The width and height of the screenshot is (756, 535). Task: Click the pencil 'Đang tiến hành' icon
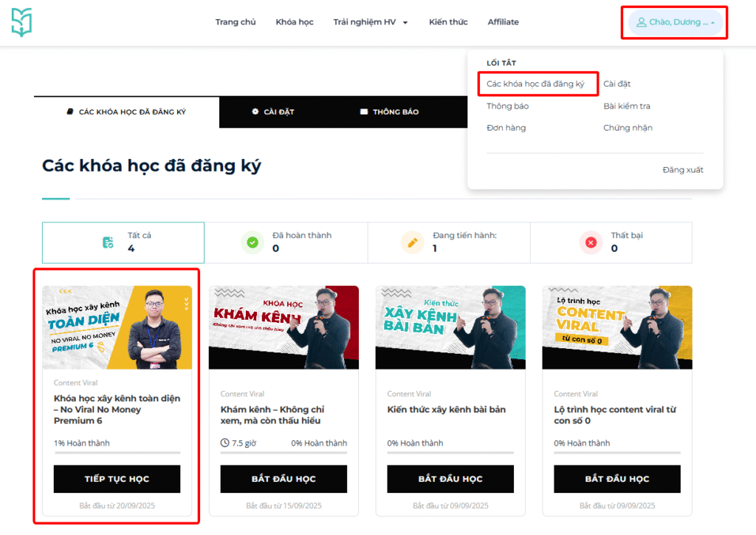411,242
